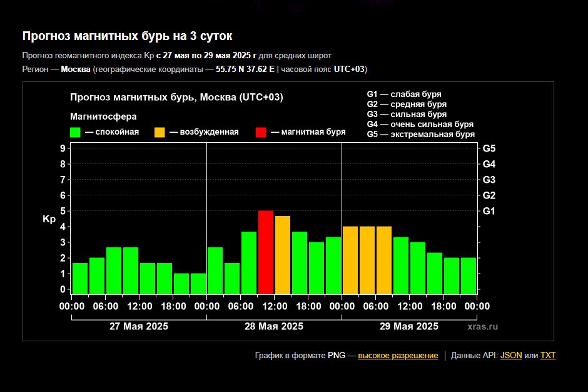This screenshot has width=588, height=392.
Task: Select the yellow bar right of the red bar
Action: coord(283,255)
